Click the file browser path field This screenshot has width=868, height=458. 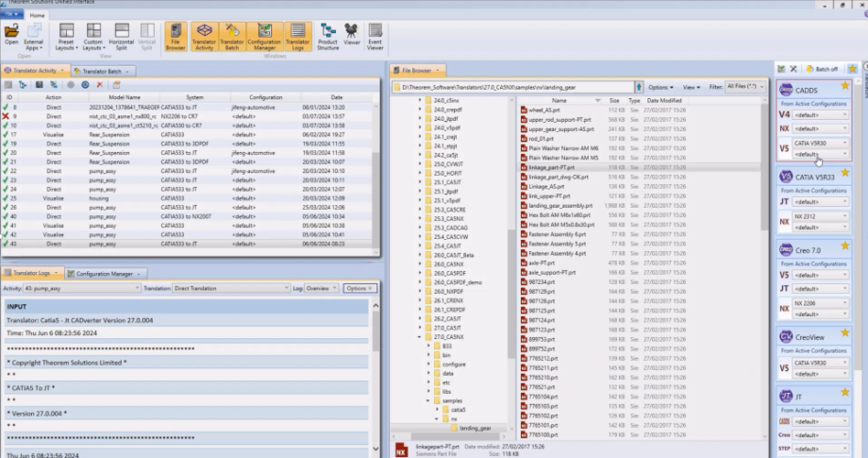point(513,87)
